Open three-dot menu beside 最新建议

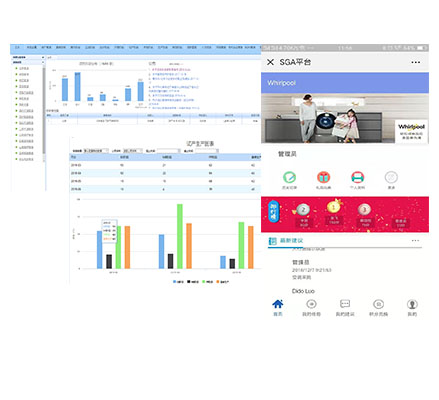tap(415, 240)
